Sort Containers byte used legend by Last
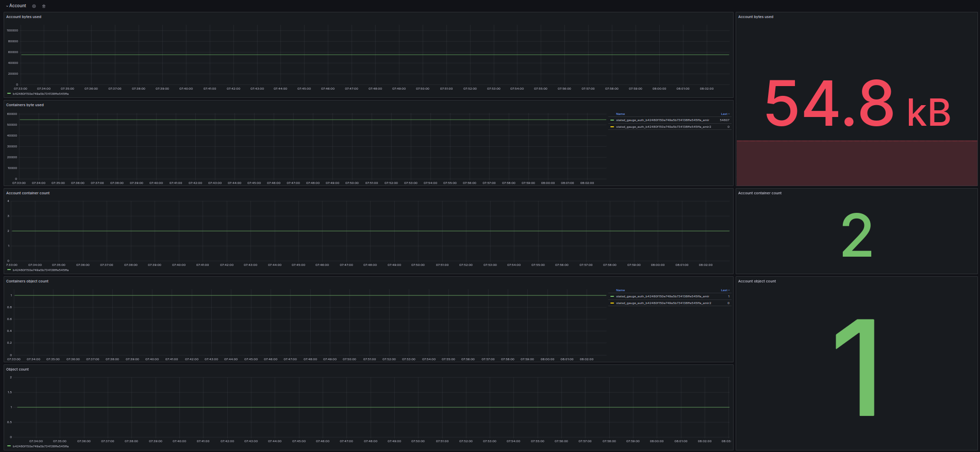Screen dimensions: 980x452 point(724,114)
